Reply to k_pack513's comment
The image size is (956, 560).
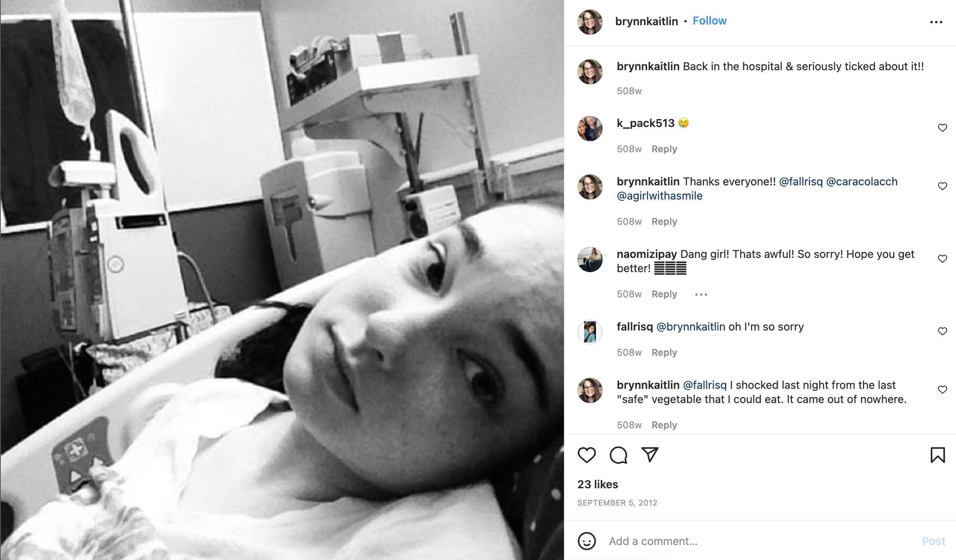pyautogui.click(x=664, y=149)
